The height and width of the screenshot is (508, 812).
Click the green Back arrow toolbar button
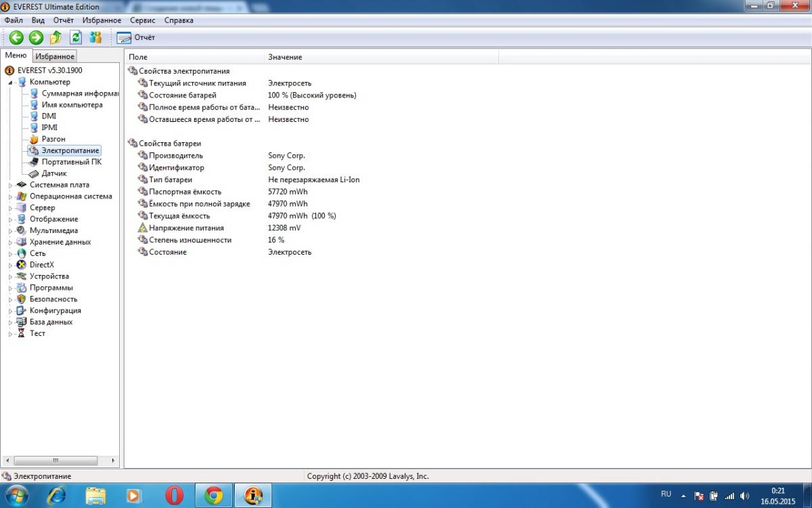(16, 38)
